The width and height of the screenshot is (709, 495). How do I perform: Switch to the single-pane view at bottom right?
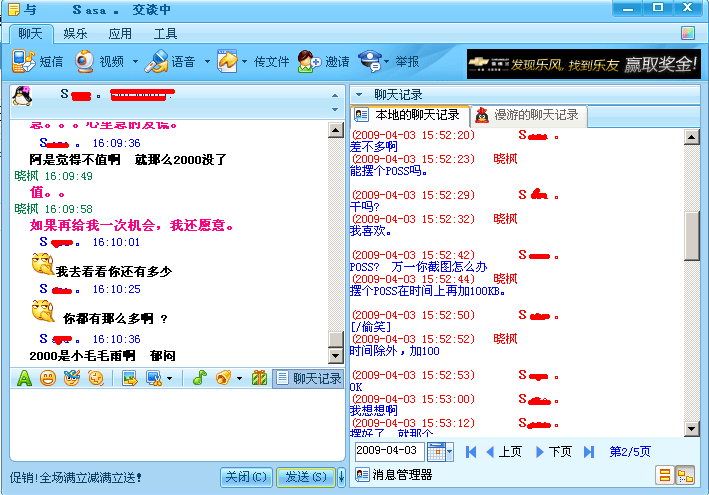point(664,475)
